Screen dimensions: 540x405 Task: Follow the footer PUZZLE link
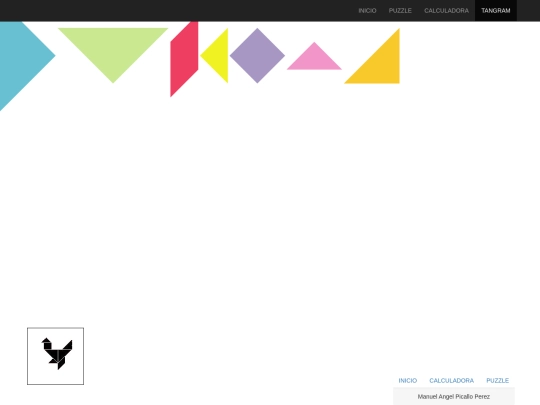point(497,381)
